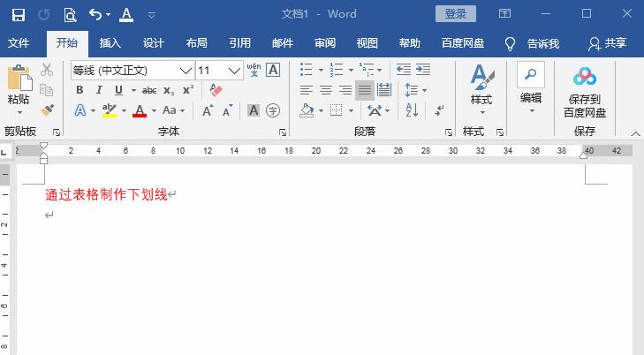Open line spacing options
The image size is (644, 355).
pyautogui.click(x=411, y=90)
